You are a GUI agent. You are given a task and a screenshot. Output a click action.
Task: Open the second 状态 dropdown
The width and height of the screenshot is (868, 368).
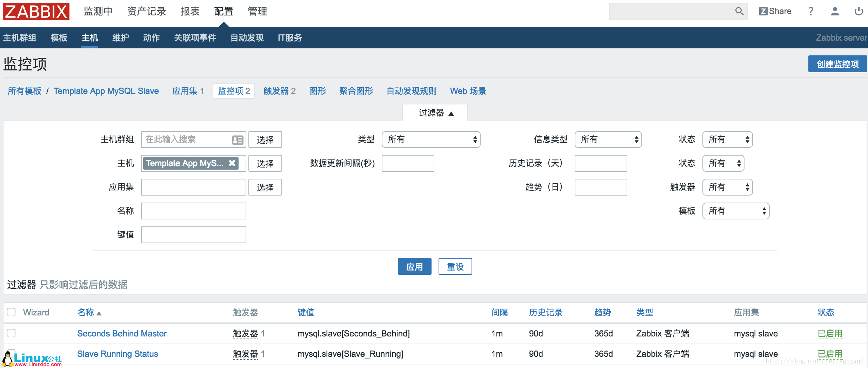(723, 163)
